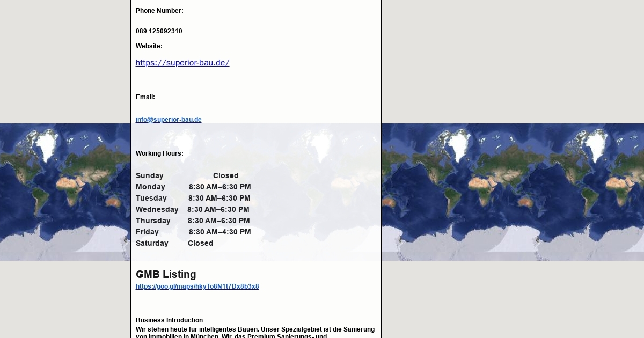Screen dimensions: 644x338
Task: Click Friday's 8:30 AM–4:30 PM hours
Action: pyautogui.click(x=219, y=232)
